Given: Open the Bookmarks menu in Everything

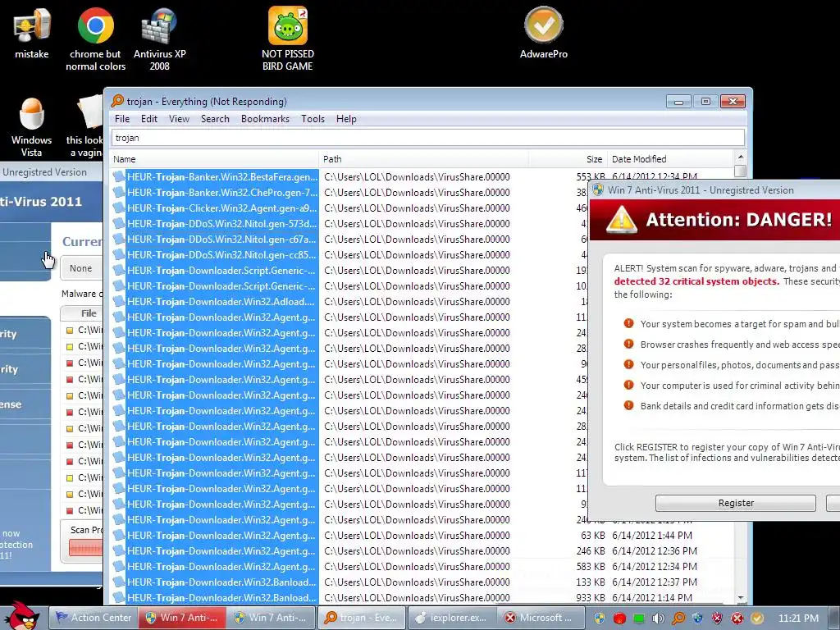Looking at the screenshot, I should pyautogui.click(x=265, y=119).
